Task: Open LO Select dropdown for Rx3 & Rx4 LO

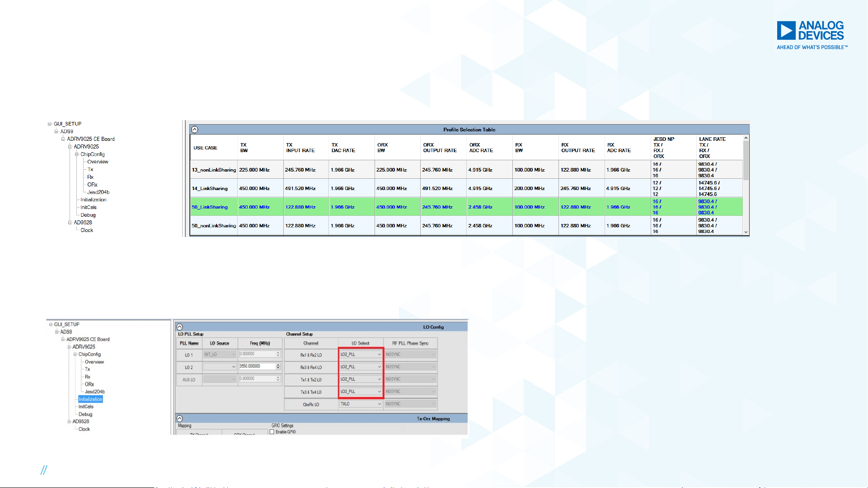Action: 361,367
